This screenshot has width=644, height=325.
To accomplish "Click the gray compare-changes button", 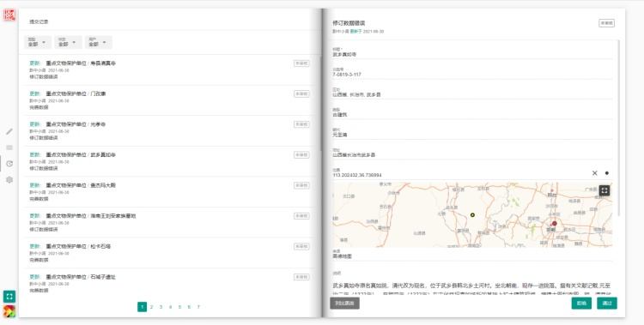I will 344,304.
